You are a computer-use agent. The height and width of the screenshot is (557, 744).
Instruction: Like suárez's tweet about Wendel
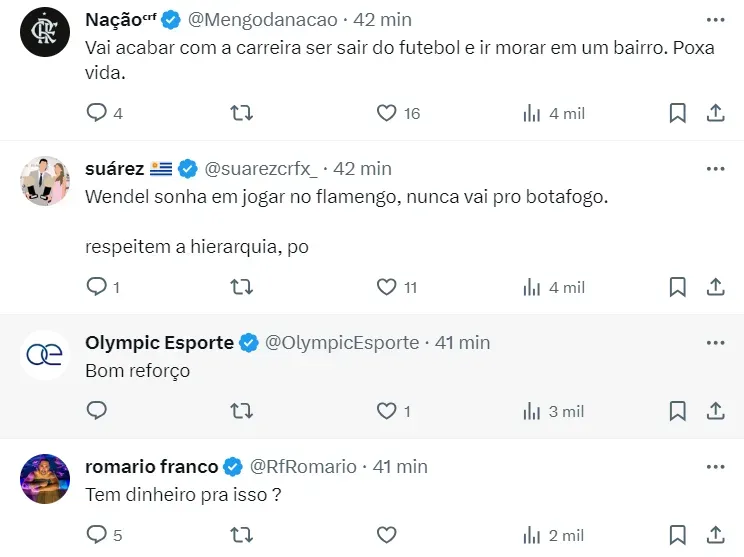(387, 287)
